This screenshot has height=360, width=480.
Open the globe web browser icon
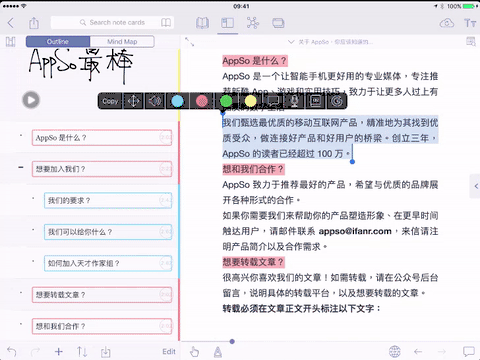[x=395, y=351]
